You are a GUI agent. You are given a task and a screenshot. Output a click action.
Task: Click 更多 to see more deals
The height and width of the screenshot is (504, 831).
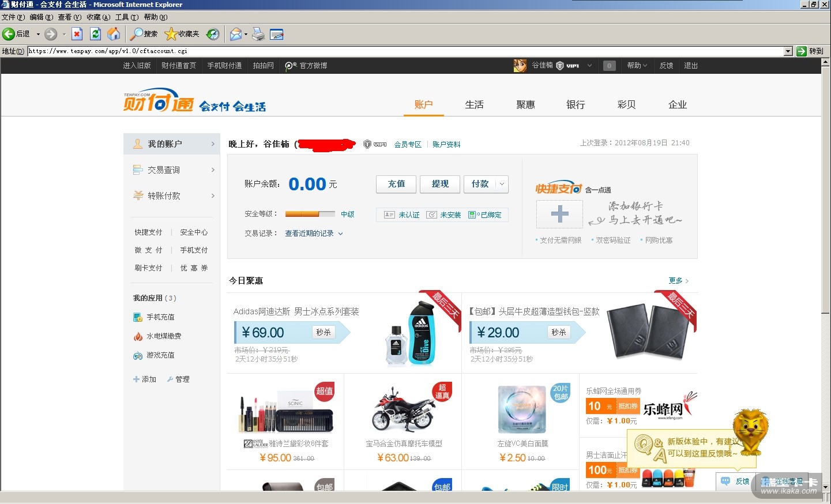click(678, 281)
